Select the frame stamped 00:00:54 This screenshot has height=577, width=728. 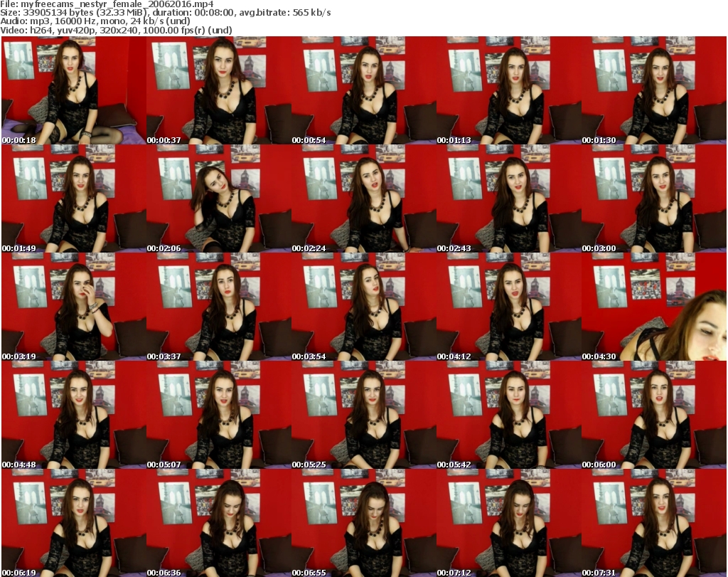[363, 90]
